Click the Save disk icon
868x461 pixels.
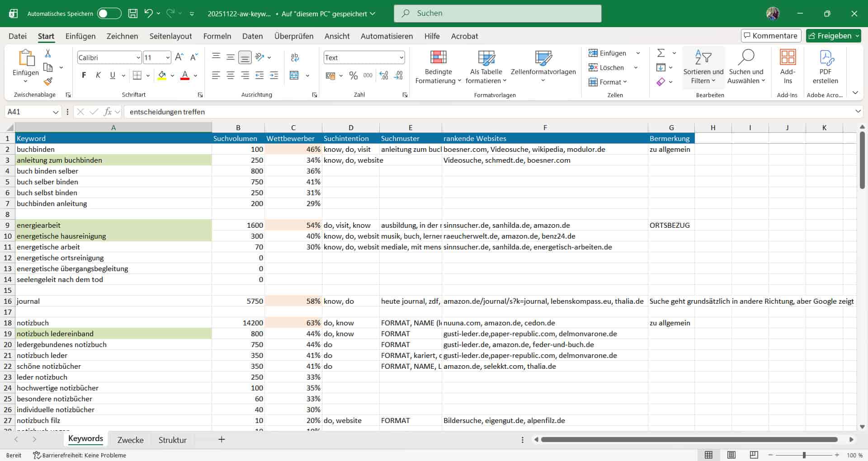tap(133, 14)
